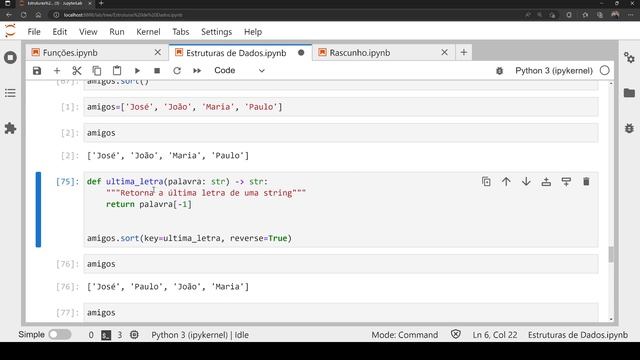
Task: Open the property inspector gears icon
Action: pyautogui.click(x=629, y=58)
